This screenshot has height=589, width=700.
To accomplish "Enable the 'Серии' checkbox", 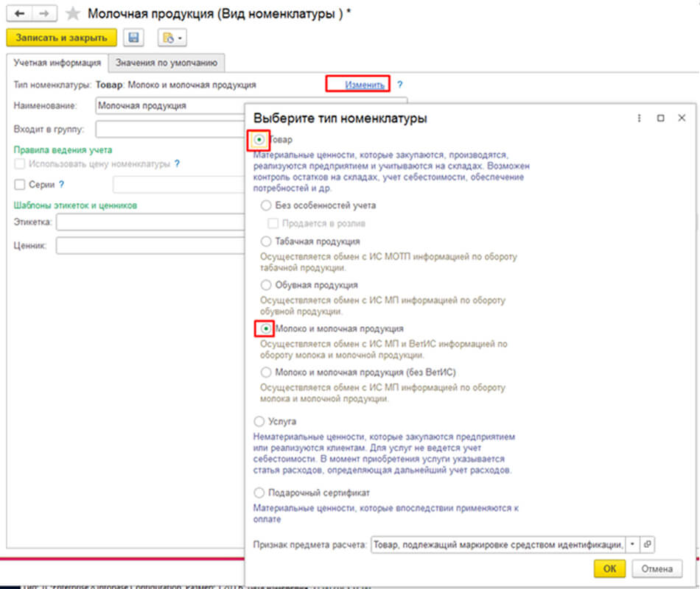I will pyautogui.click(x=20, y=185).
